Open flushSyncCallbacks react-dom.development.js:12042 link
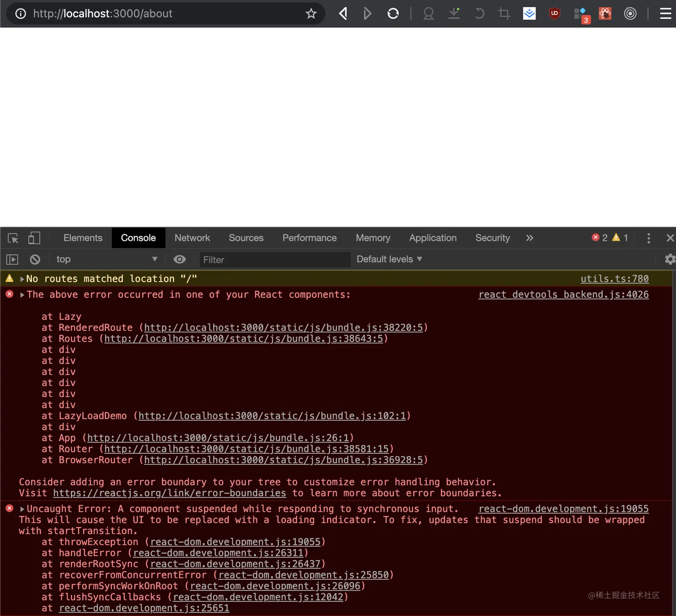The image size is (676, 616). [x=258, y=597]
